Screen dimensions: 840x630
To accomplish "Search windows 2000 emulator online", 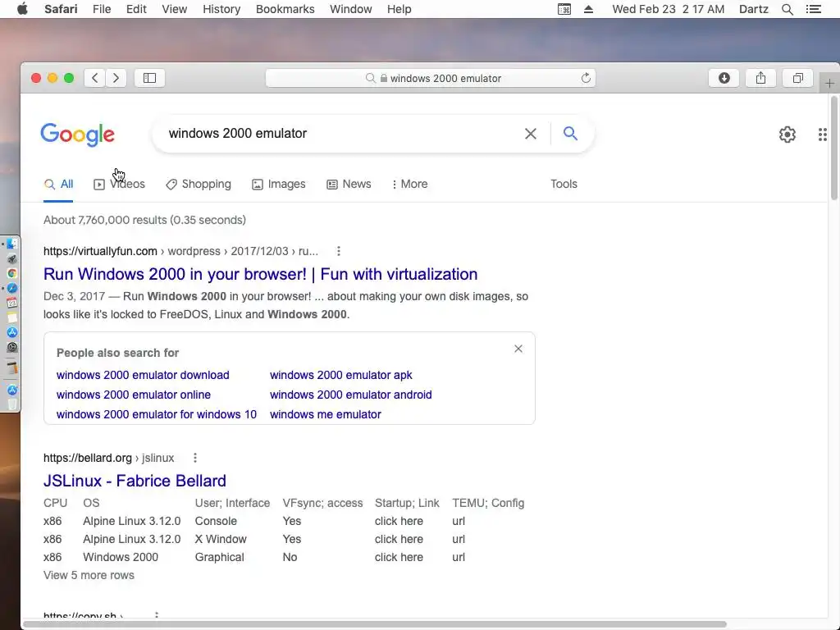I will pos(134,395).
